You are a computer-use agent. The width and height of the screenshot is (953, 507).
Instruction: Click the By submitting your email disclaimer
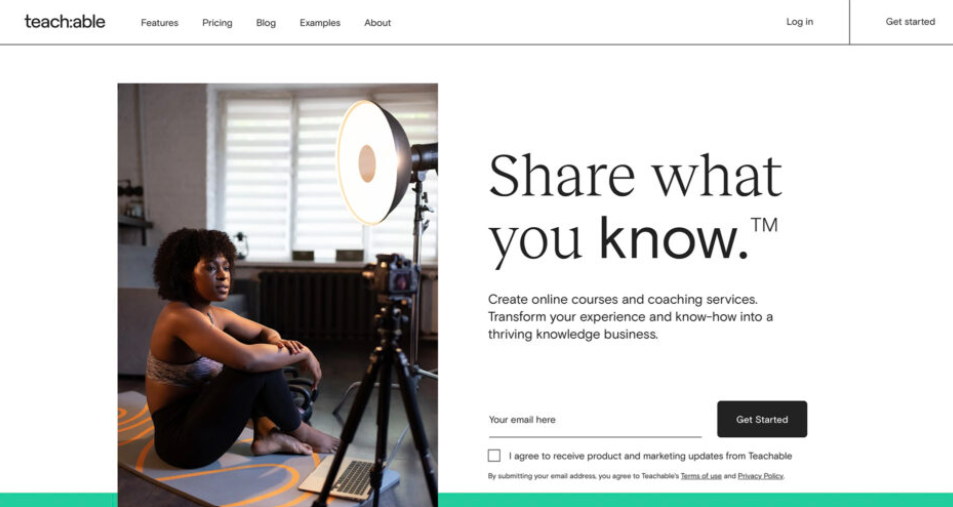pos(636,476)
